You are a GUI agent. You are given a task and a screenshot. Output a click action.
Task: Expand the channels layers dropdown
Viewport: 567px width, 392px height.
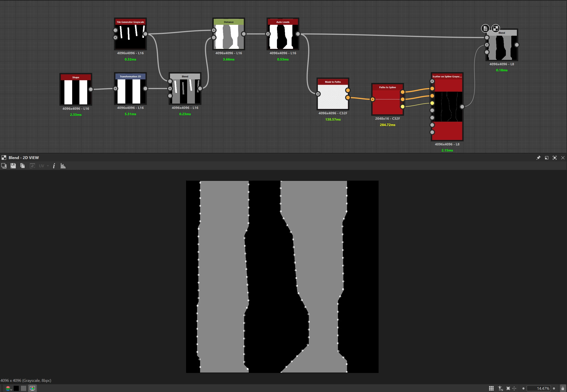click(9, 388)
